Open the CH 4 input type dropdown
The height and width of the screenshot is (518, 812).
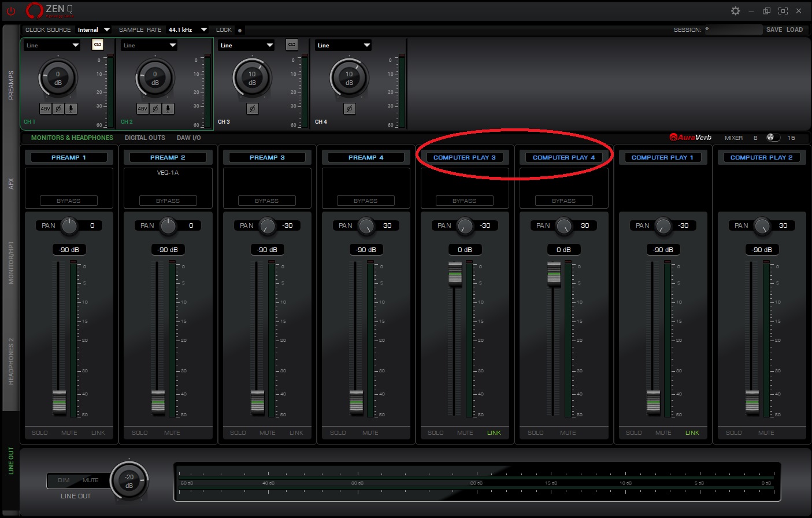344,45
